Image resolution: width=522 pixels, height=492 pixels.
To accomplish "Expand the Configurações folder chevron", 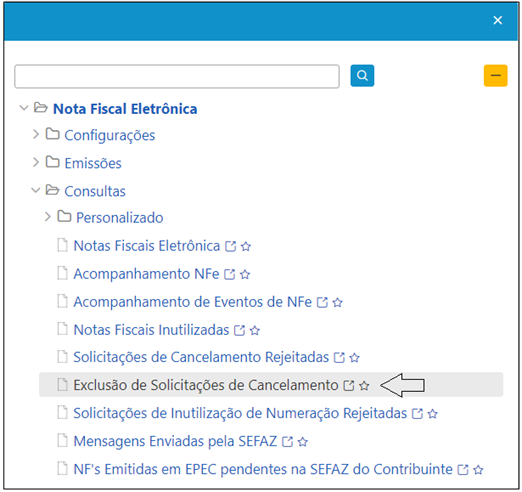I will tap(36, 134).
